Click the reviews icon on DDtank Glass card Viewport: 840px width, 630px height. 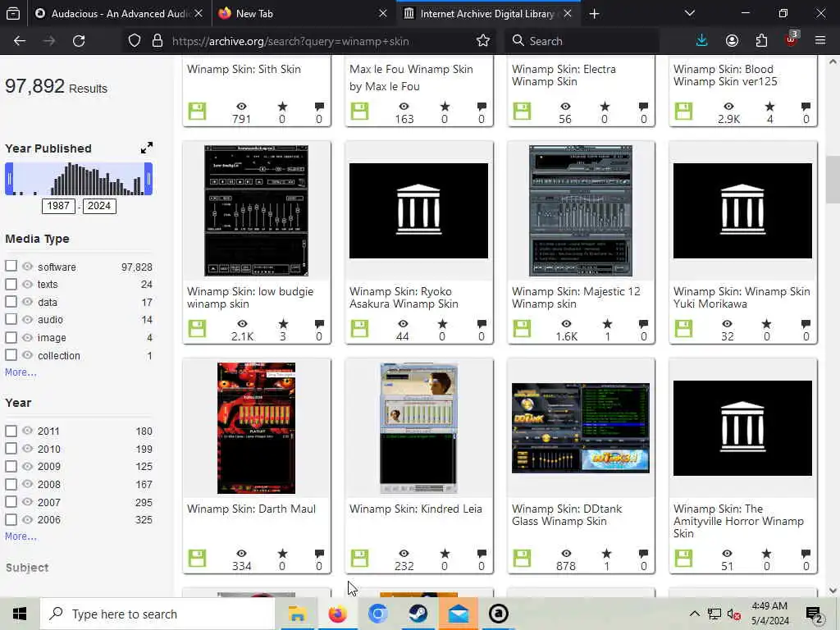click(x=643, y=554)
